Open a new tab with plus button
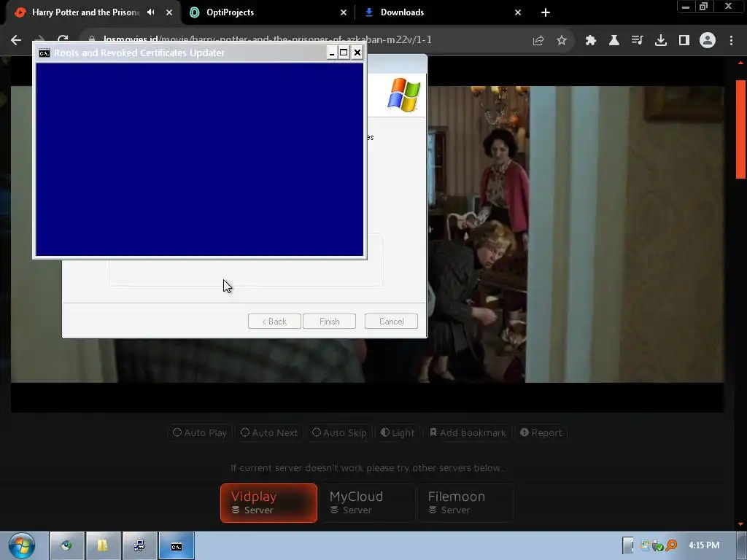The image size is (747, 560). coord(546,12)
